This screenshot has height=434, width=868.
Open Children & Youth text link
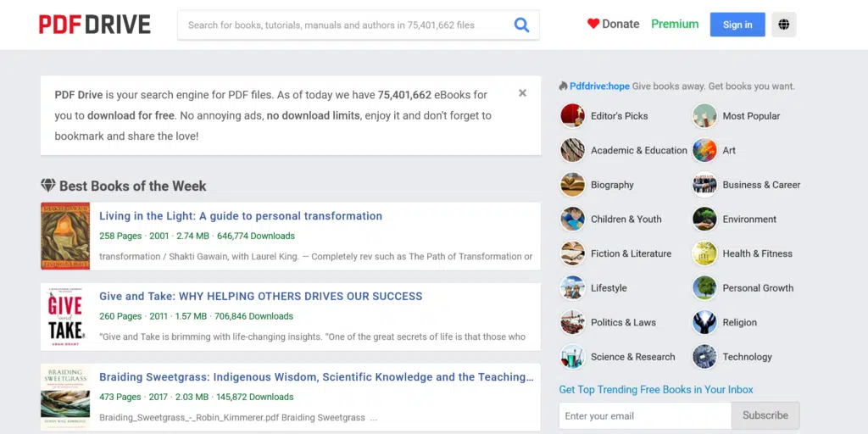626,220
